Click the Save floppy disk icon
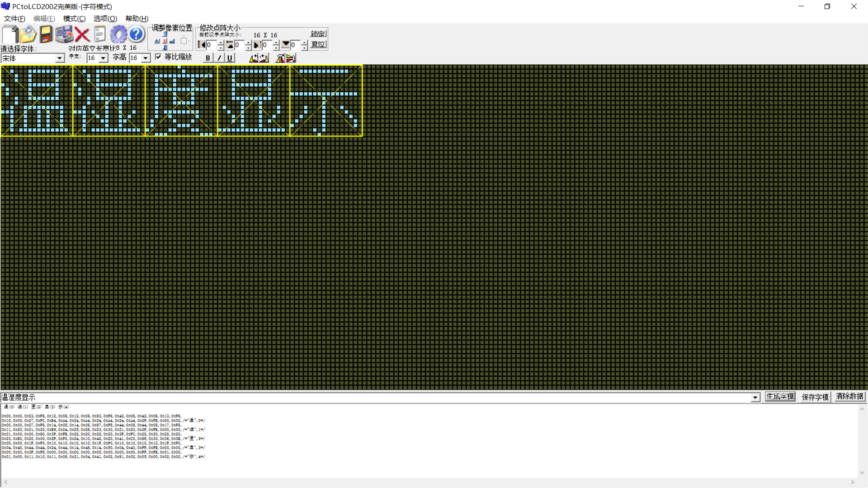The image size is (868, 488). 46,34
